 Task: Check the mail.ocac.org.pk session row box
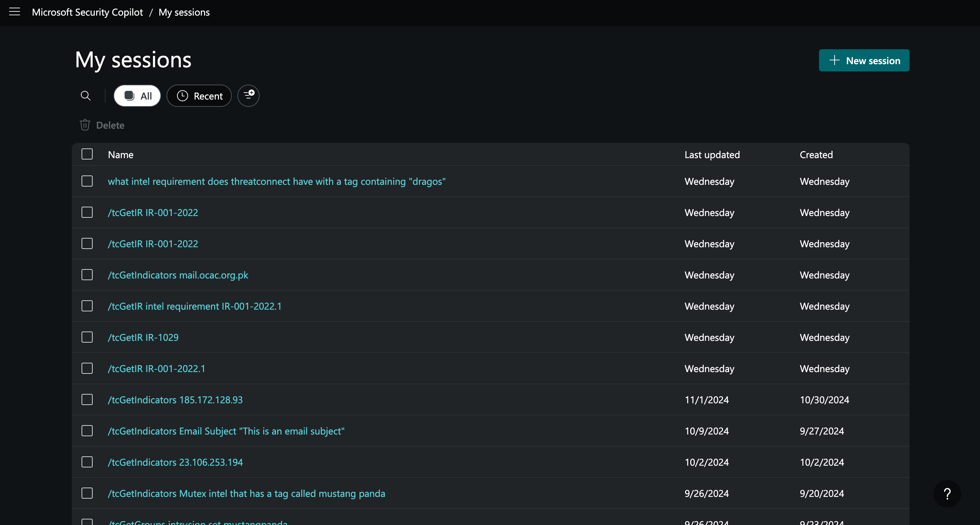[x=87, y=275]
